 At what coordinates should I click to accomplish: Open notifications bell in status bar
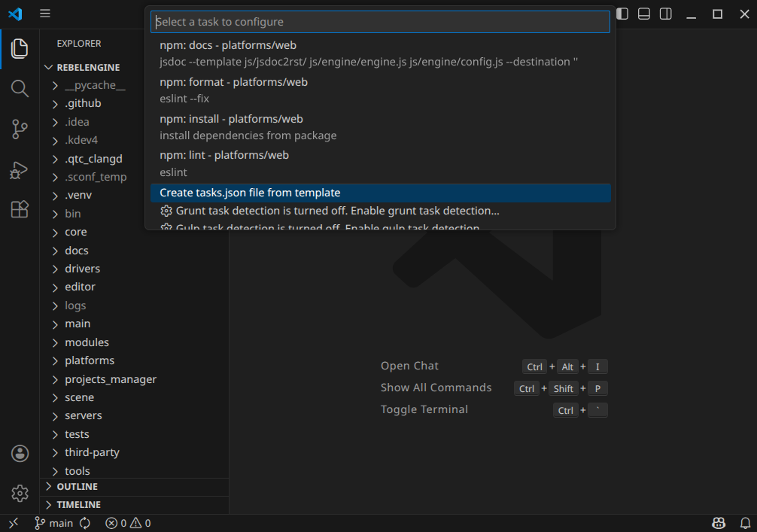pos(746,523)
